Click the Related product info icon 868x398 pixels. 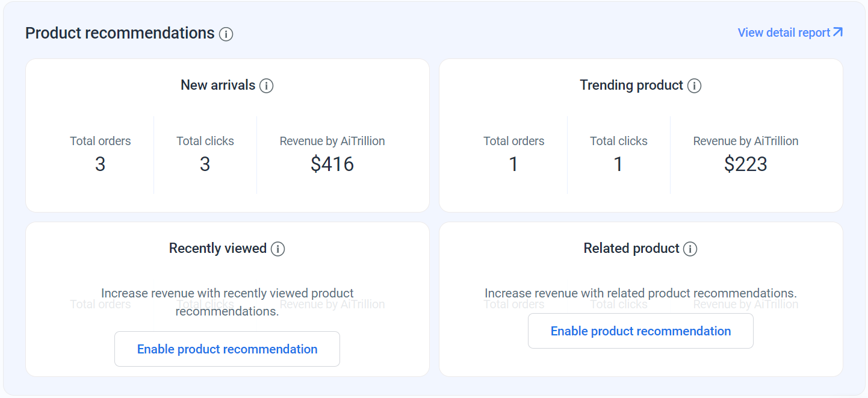pyautogui.click(x=690, y=249)
